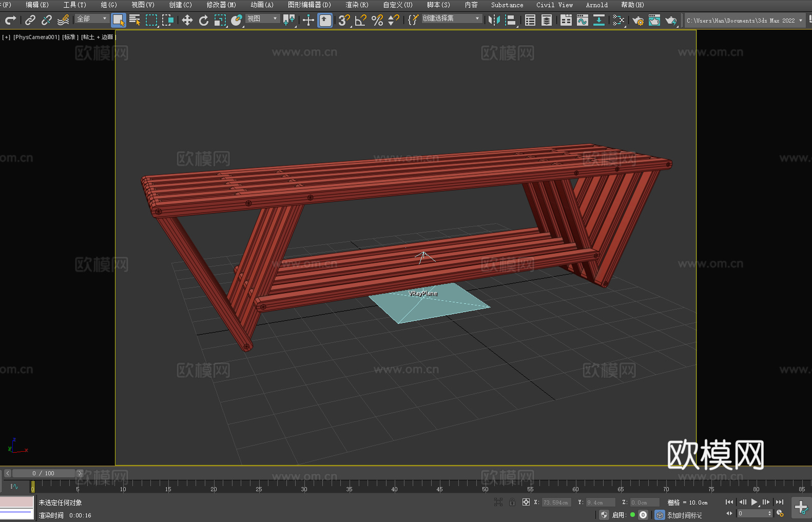Open the Scene Explorer toggle
The image size is (812, 522).
point(530,20)
